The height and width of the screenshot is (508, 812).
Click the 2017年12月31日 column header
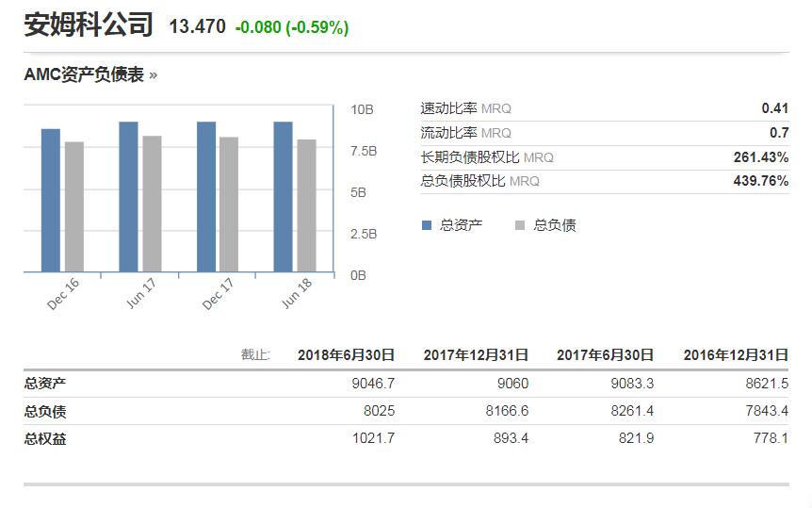coord(476,355)
